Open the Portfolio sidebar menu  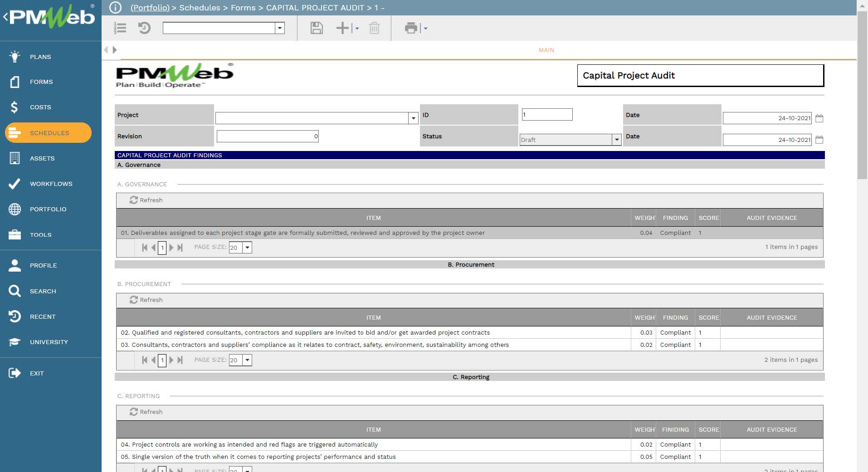coord(48,209)
